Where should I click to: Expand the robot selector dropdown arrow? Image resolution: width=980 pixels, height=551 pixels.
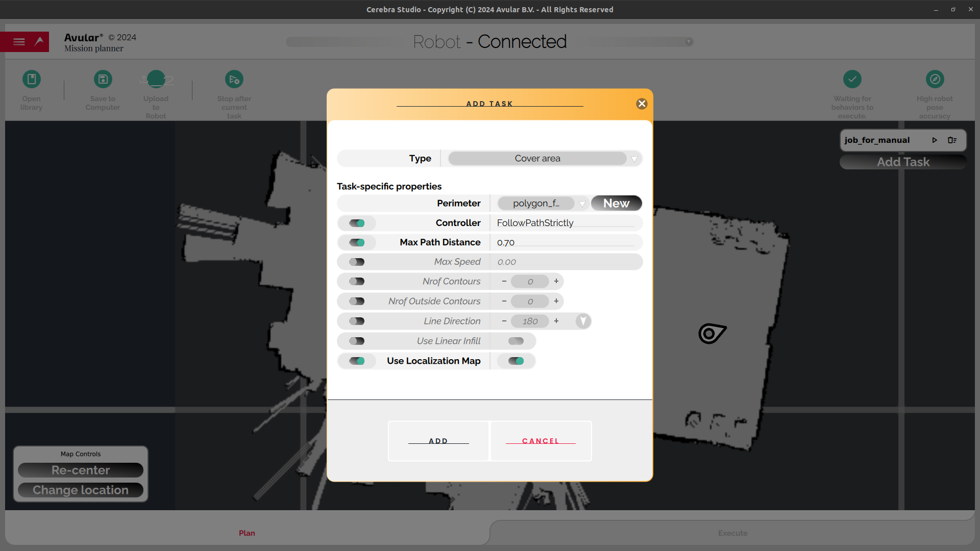tap(689, 42)
